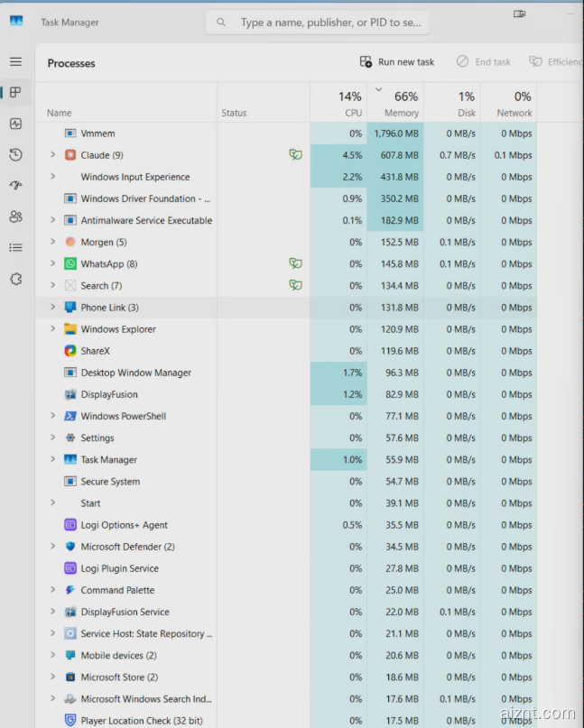Open the Services icon in sidebar
This screenshot has height=728, width=584.
[x=16, y=279]
